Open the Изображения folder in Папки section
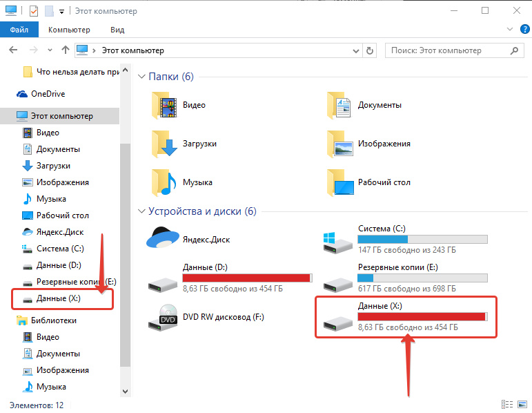This screenshot has width=532, height=413. coord(368,144)
